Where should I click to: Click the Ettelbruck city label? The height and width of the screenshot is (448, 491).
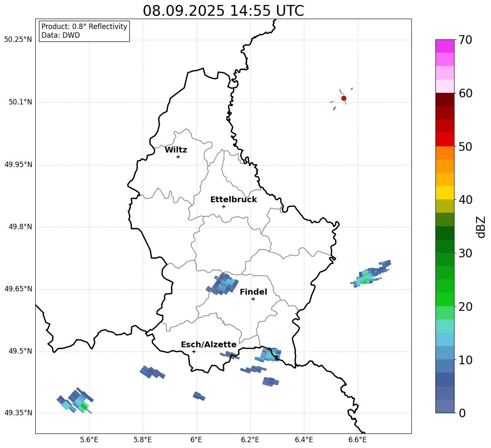(233, 200)
